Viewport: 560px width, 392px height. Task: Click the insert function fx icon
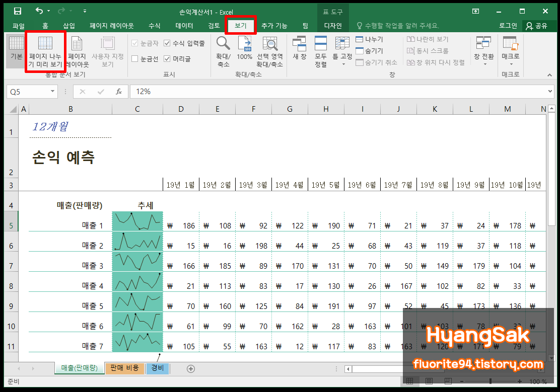pos(119,92)
